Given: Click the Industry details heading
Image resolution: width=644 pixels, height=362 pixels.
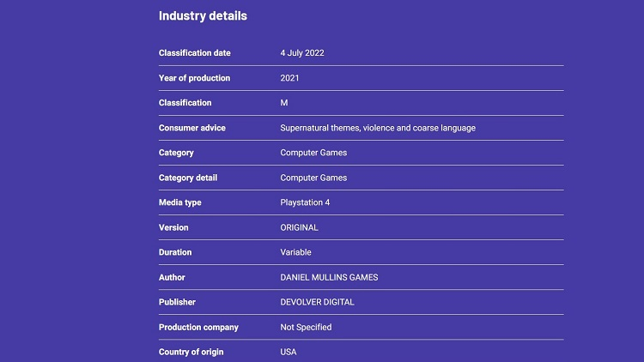Looking at the screenshot, I should [203, 16].
